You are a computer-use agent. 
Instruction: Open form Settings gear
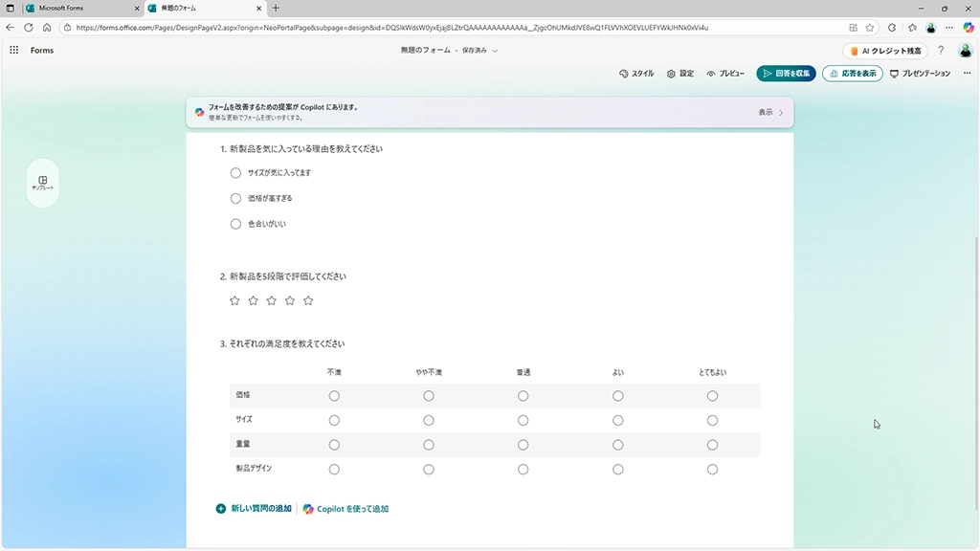point(679,74)
